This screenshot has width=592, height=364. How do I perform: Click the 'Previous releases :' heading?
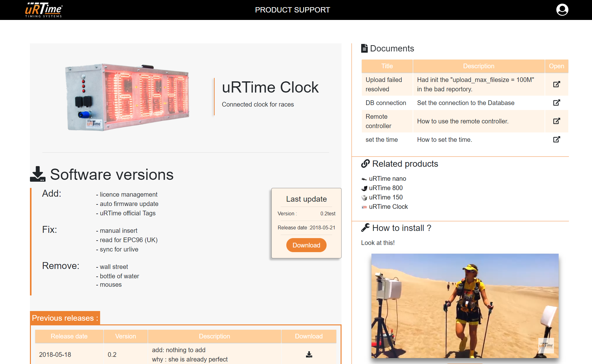pyautogui.click(x=65, y=318)
